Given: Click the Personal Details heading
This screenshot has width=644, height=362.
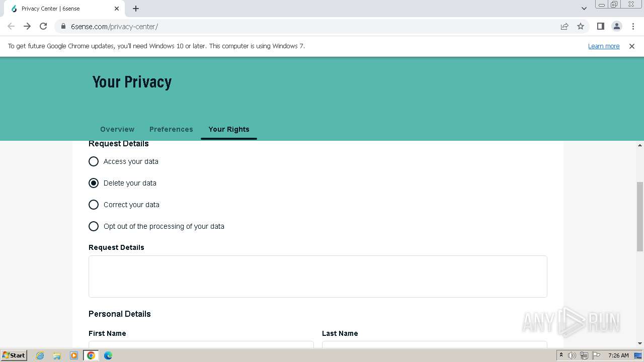Looking at the screenshot, I should 120,314.
